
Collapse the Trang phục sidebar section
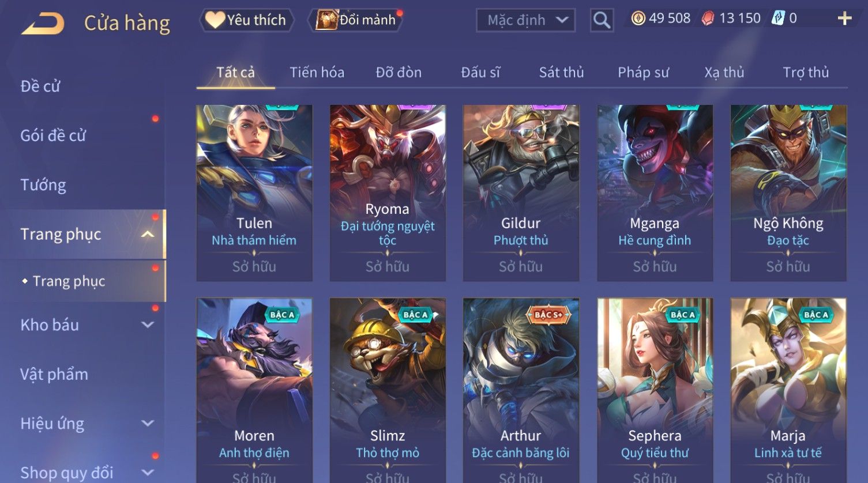(148, 234)
